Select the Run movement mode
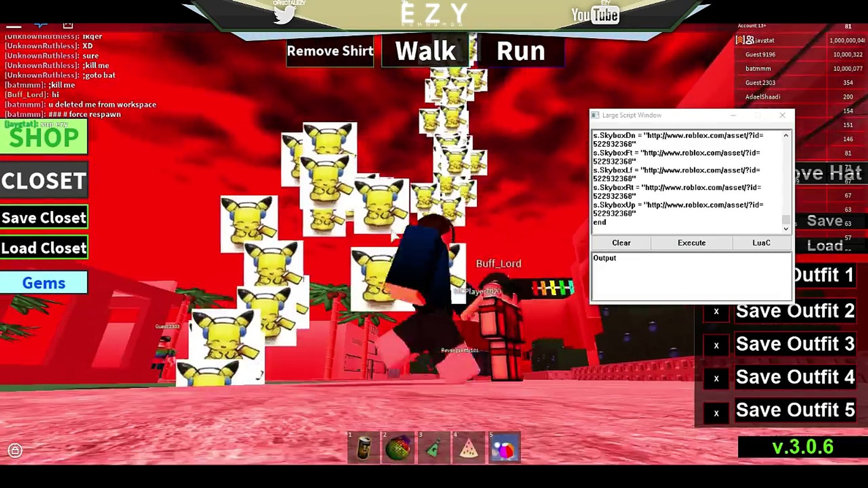This screenshot has height=488, width=868. pos(520,51)
